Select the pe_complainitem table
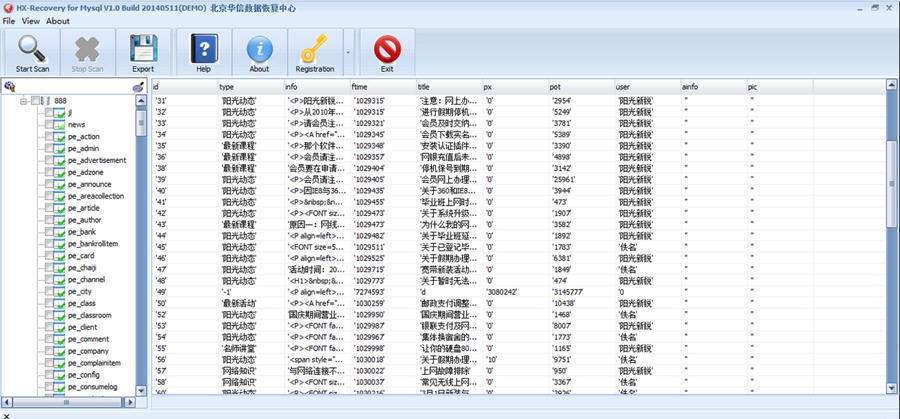The image size is (900, 419). tap(94, 363)
